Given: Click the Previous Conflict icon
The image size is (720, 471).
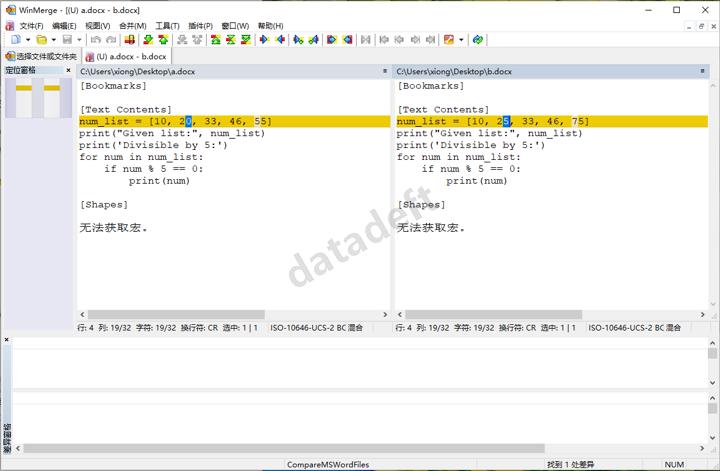Looking at the screenshot, I should (197, 40).
